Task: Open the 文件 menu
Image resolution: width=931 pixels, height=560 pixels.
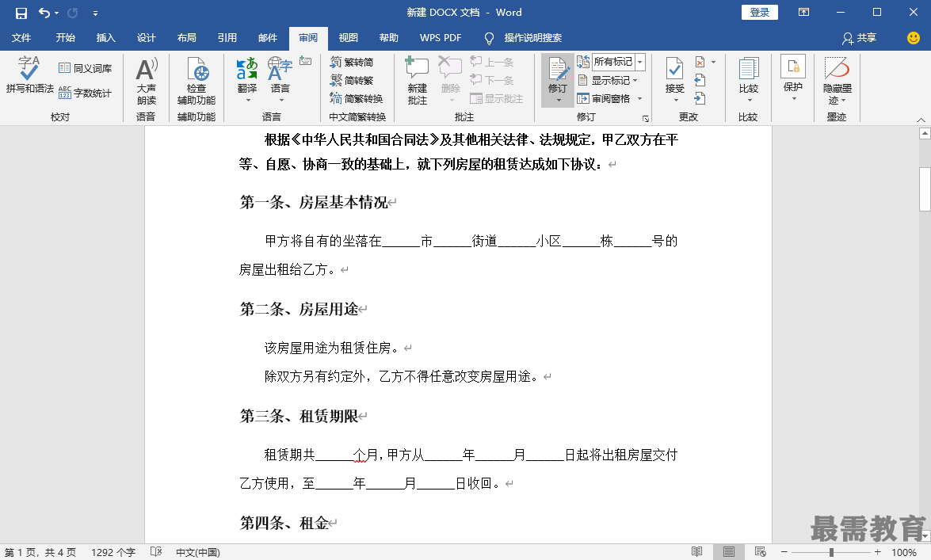Action: [x=21, y=38]
